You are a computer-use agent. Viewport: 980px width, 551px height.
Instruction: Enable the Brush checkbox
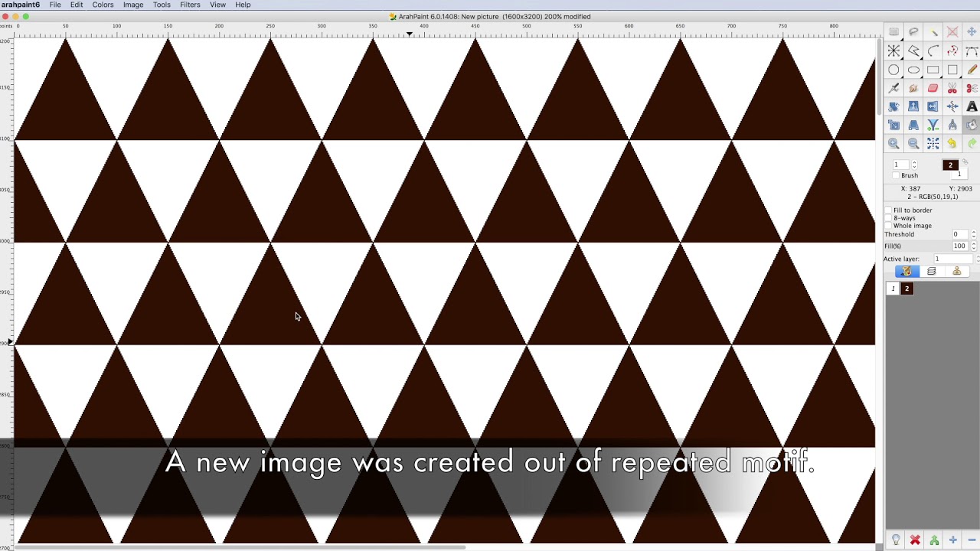[896, 175]
